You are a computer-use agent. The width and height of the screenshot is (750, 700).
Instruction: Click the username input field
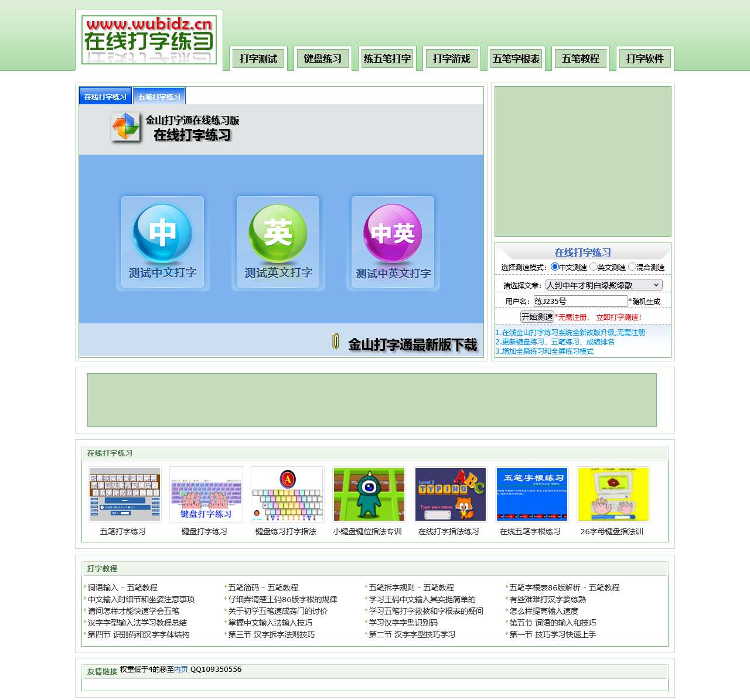click(580, 301)
